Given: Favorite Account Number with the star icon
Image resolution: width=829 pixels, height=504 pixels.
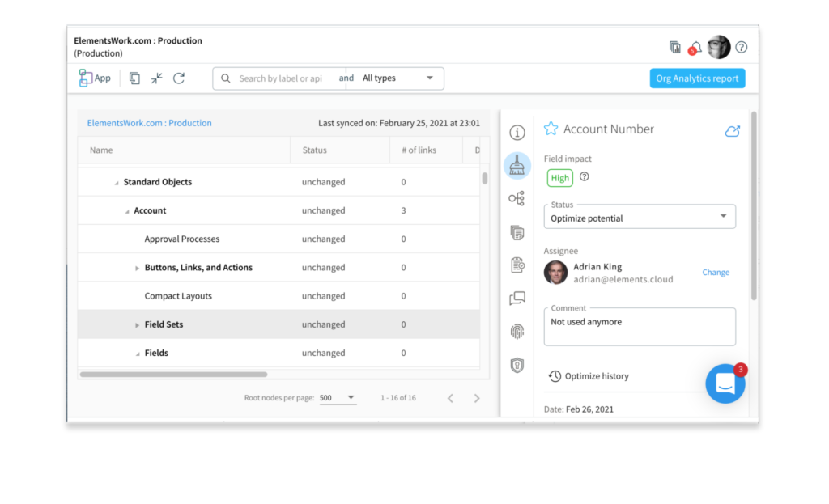Looking at the screenshot, I should 551,129.
